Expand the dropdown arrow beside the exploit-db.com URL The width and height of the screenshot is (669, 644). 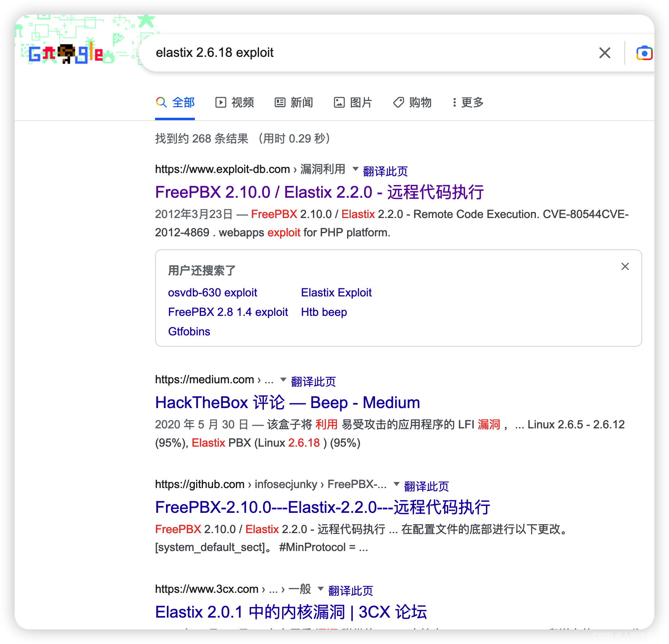pyautogui.click(x=355, y=169)
